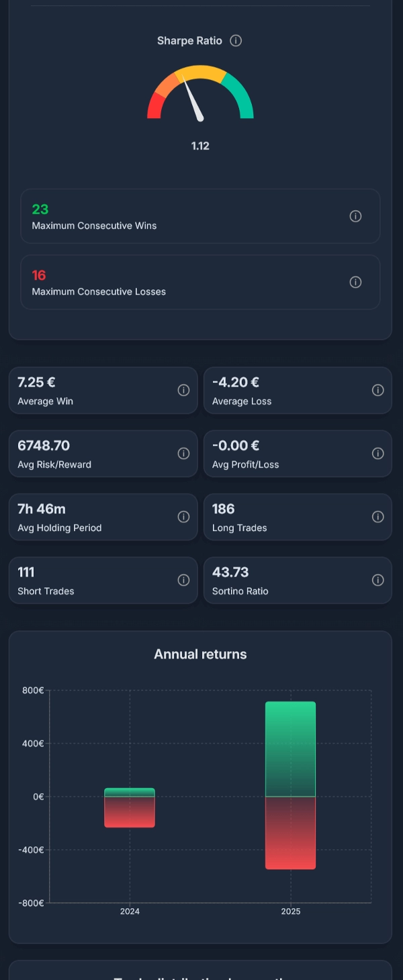The height and width of the screenshot is (980, 403).
Task: Open the Average Win info tooltip
Action: point(183,390)
